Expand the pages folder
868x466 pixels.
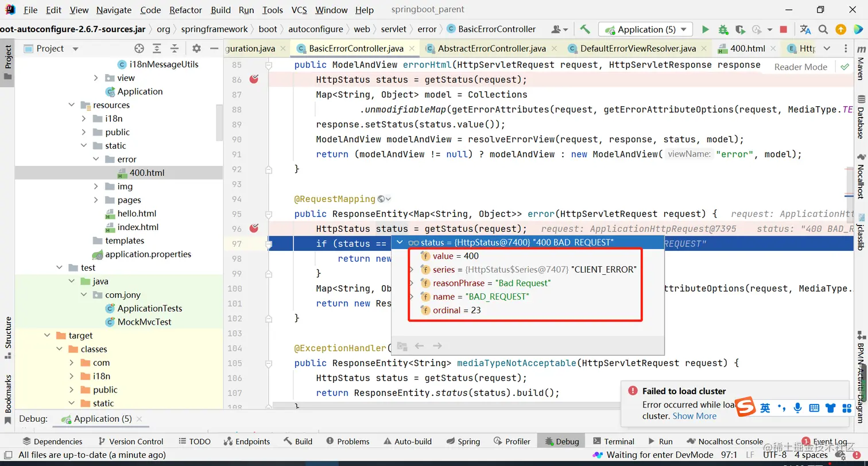(x=96, y=200)
